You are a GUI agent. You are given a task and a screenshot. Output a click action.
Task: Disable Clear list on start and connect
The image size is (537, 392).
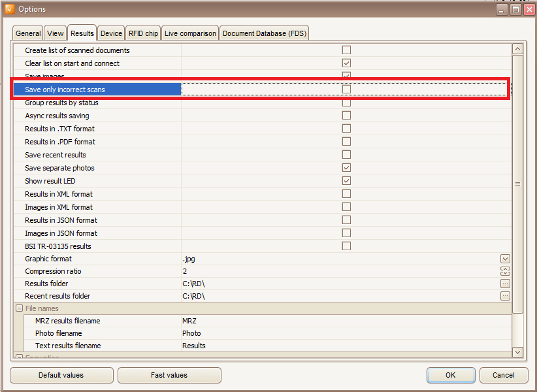pyautogui.click(x=346, y=63)
